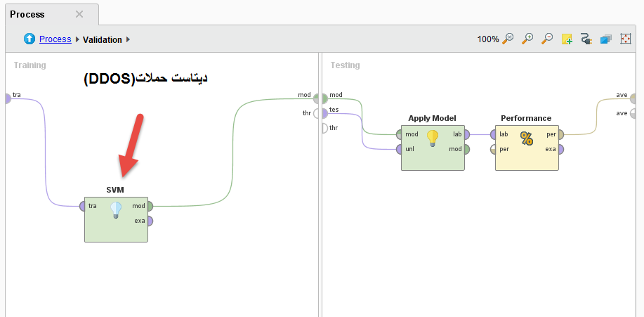Expand the arrow after Validation breadcrumb
Image resolution: width=644 pixels, height=317 pixels.
pos(129,40)
